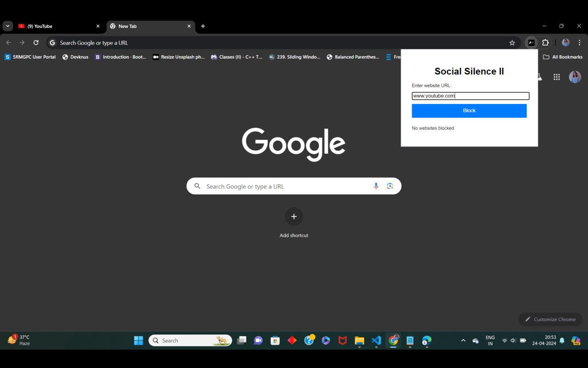Open the weather widget showing 37°C Haze
588x368 pixels.
click(19, 340)
